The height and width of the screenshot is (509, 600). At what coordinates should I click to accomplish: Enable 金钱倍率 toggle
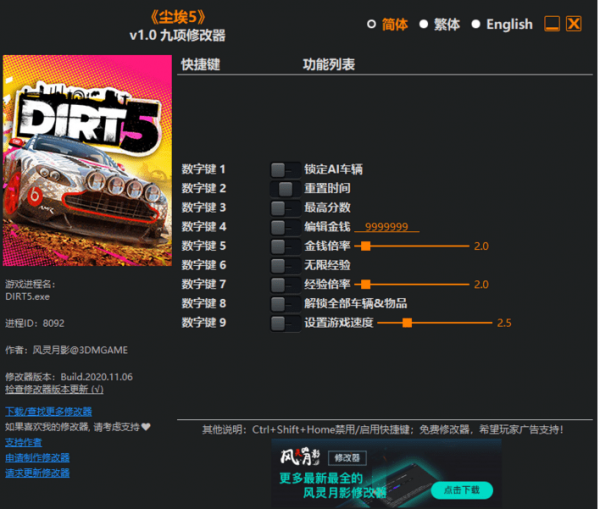tap(285, 246)
